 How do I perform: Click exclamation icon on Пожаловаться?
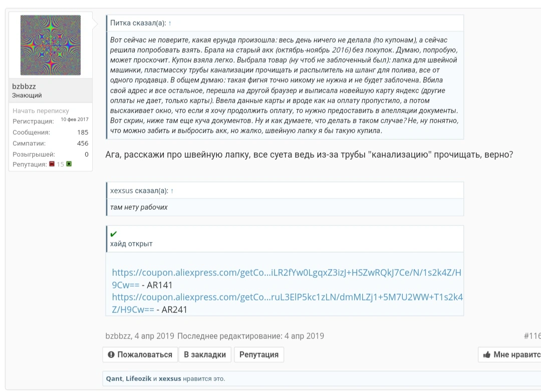(111, 354)
